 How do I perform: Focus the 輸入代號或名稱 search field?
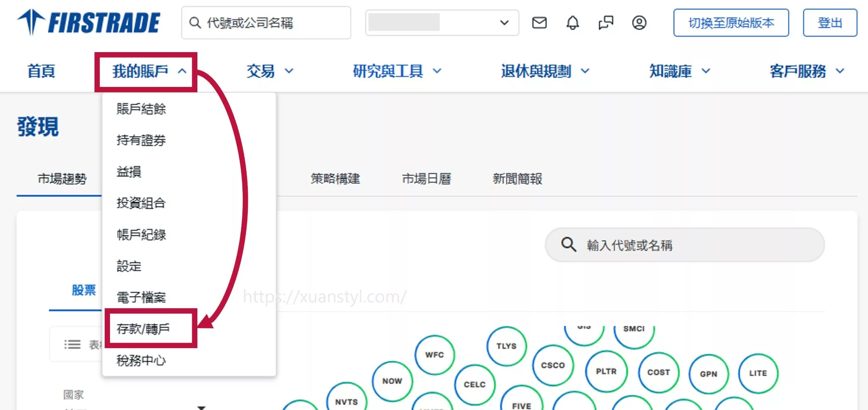coord(685,245)
